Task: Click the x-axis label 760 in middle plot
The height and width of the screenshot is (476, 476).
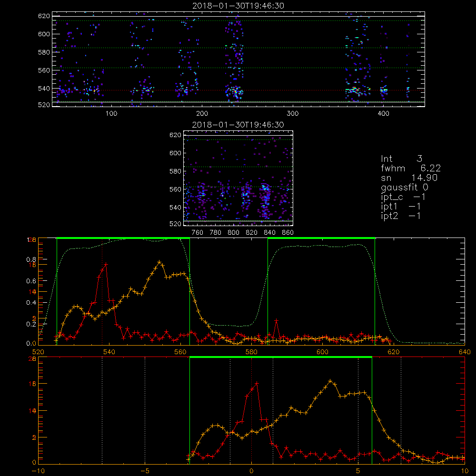Action: 198,233
